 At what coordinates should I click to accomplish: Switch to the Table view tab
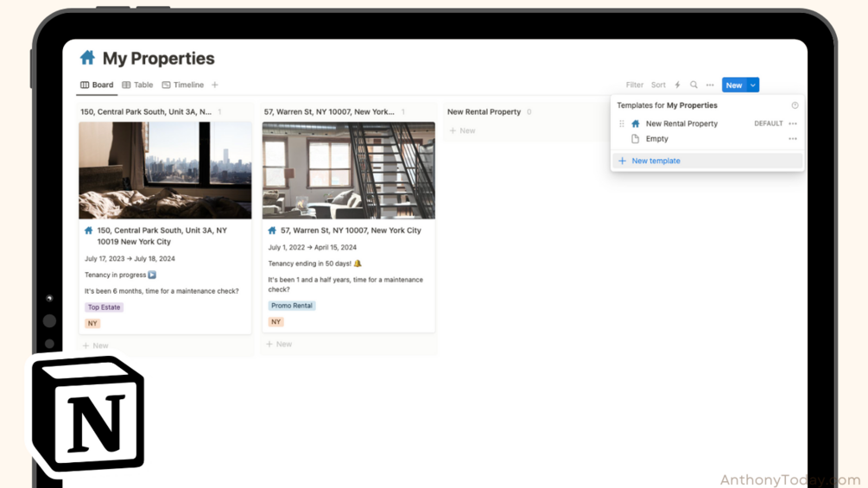[x=137, y=85]
